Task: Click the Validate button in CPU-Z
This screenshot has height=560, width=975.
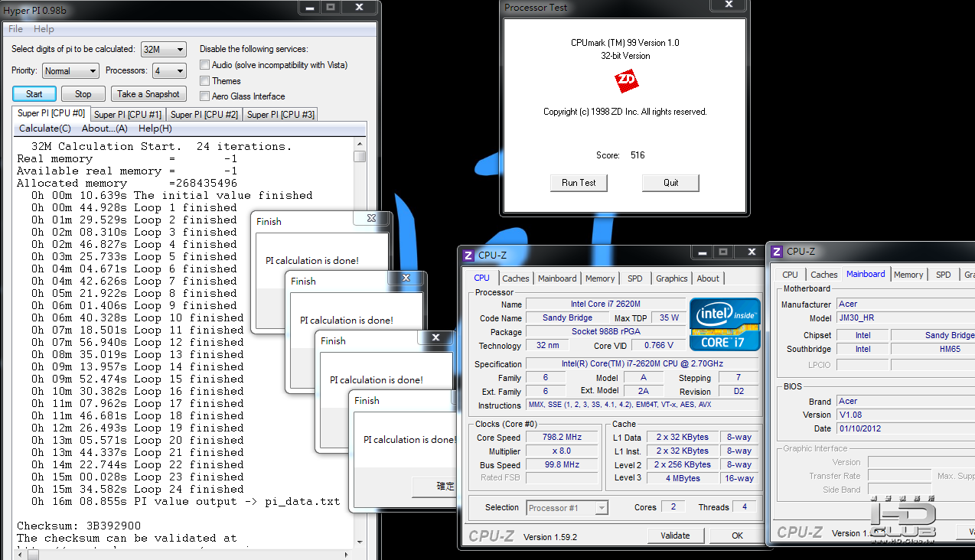Action: click(675, 536)
